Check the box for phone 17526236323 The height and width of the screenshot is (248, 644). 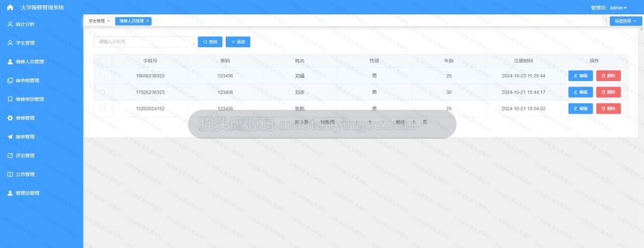(103, 92)
